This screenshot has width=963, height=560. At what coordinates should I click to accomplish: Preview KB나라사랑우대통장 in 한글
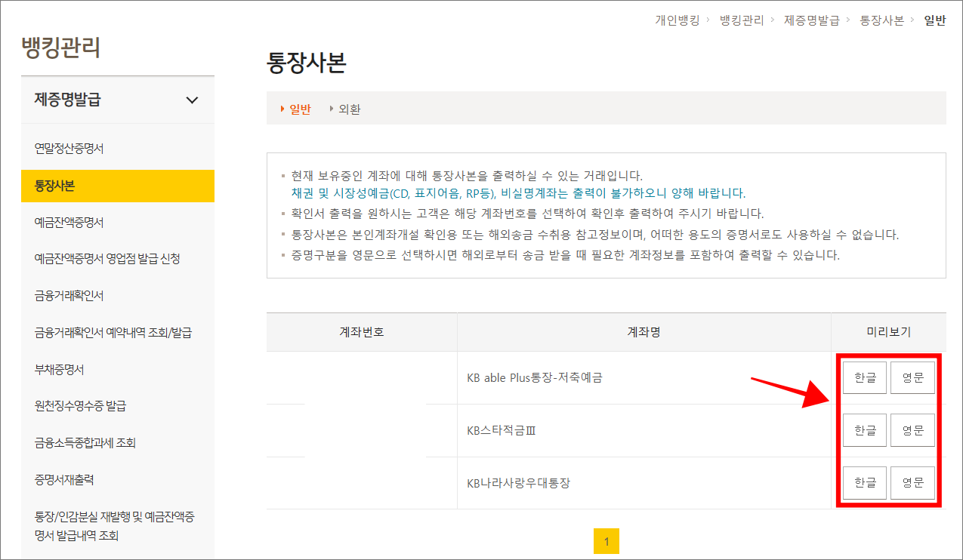pyautogui.click(x=865, y=483)
